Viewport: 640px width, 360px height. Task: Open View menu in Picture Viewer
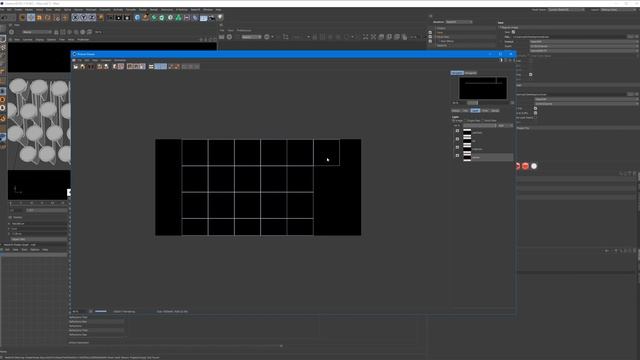(95, 60)
